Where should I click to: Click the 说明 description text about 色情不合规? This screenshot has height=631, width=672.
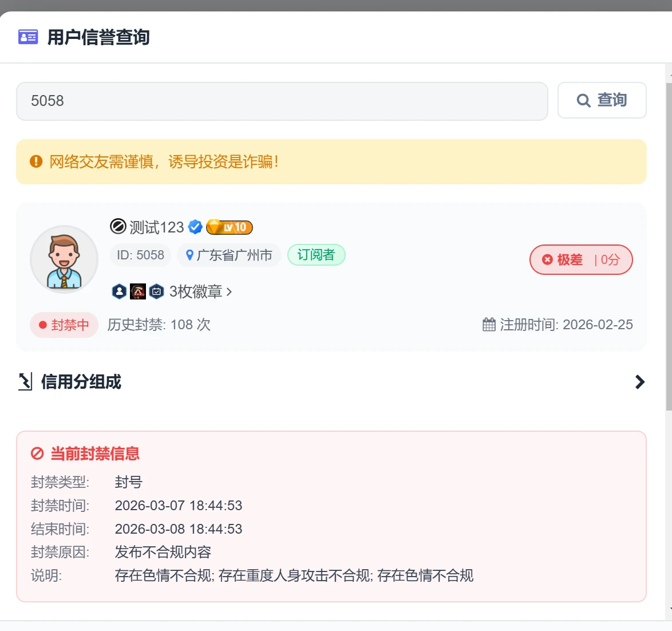(294, 575)
